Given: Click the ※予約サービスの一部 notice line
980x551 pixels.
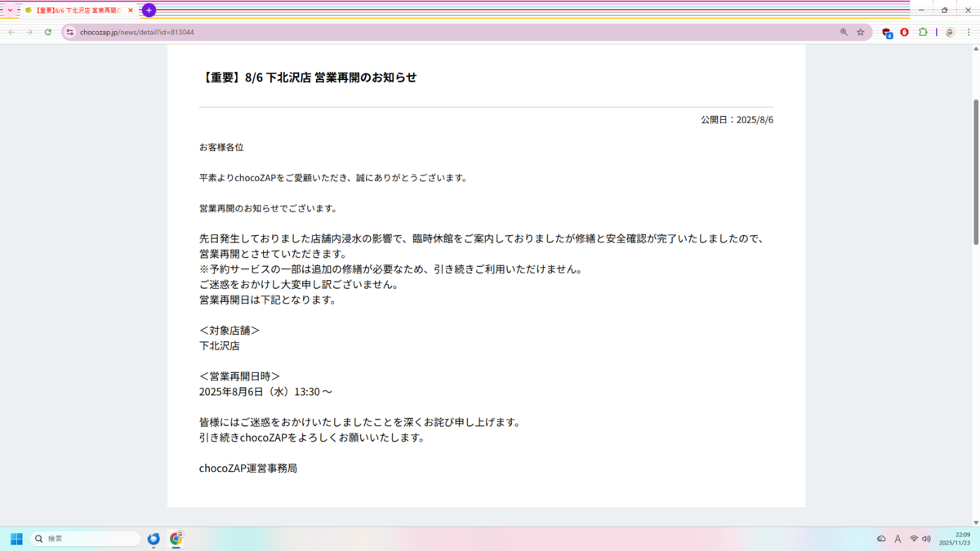Looking at the screenshot, I should (x=390, y=269).
